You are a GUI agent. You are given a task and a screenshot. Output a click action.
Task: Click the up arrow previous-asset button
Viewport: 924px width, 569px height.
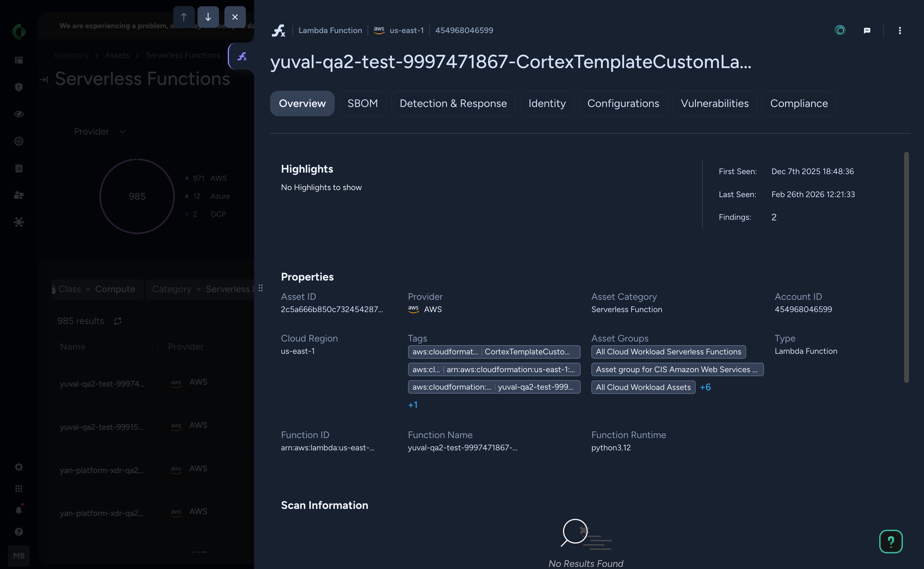[x=184, y=17]
